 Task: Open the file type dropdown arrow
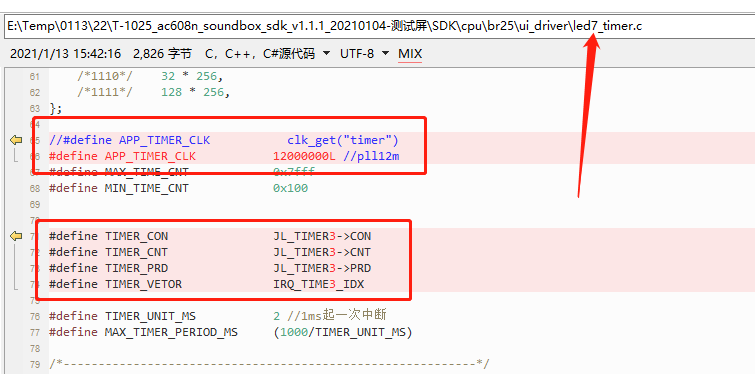pyautogui.click(x=327, y=53)
